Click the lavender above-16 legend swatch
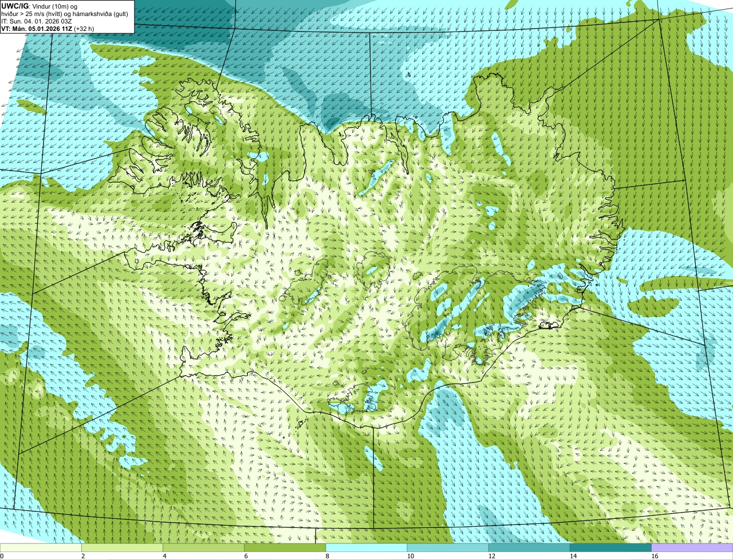 coord(692,547)
